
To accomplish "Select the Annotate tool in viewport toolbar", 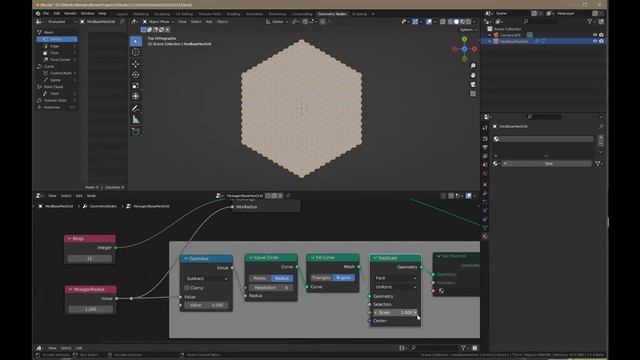I will 136,108.
